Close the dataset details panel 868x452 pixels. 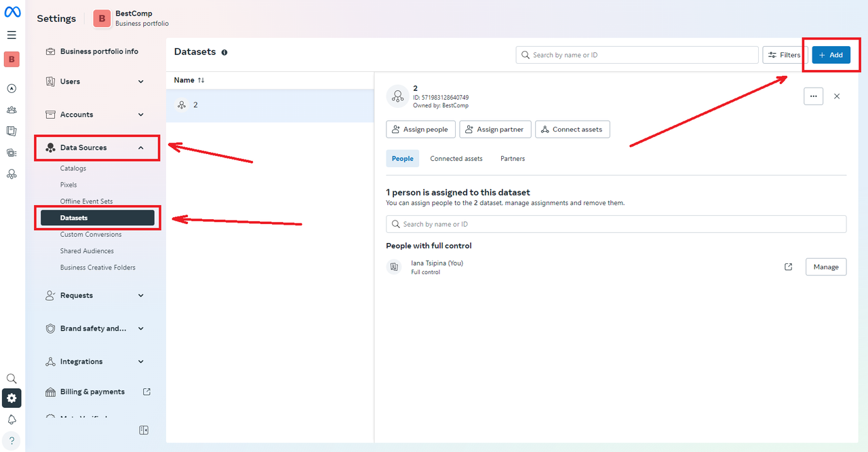coord(837,96)
